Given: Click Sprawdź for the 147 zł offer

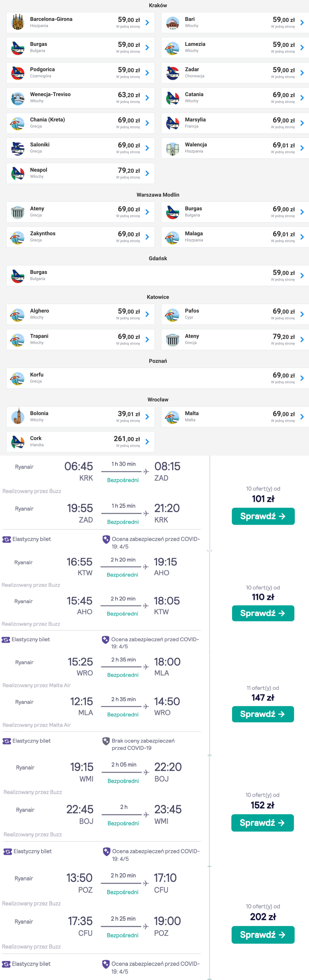Looking at the screenshot, I should [x=263, y=714].
